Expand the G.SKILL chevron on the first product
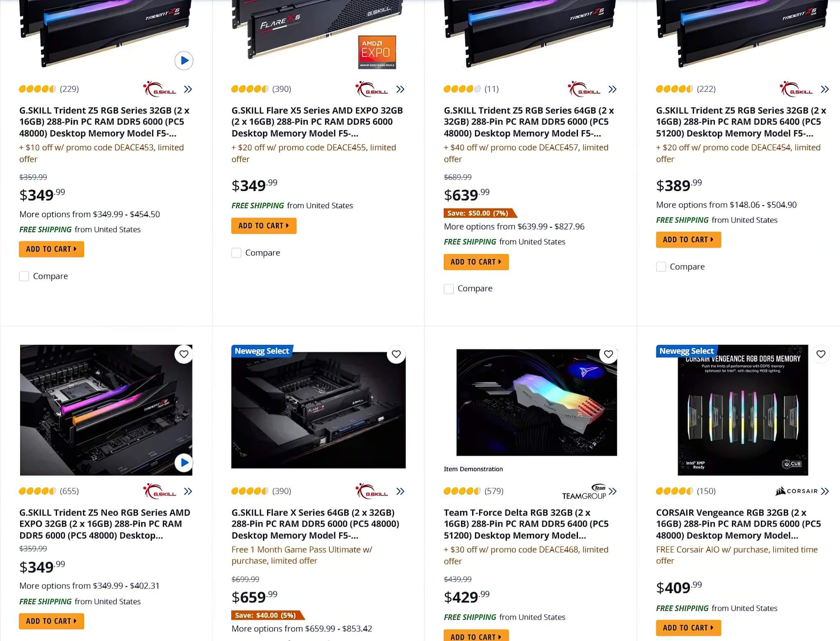 coord(188,89)
